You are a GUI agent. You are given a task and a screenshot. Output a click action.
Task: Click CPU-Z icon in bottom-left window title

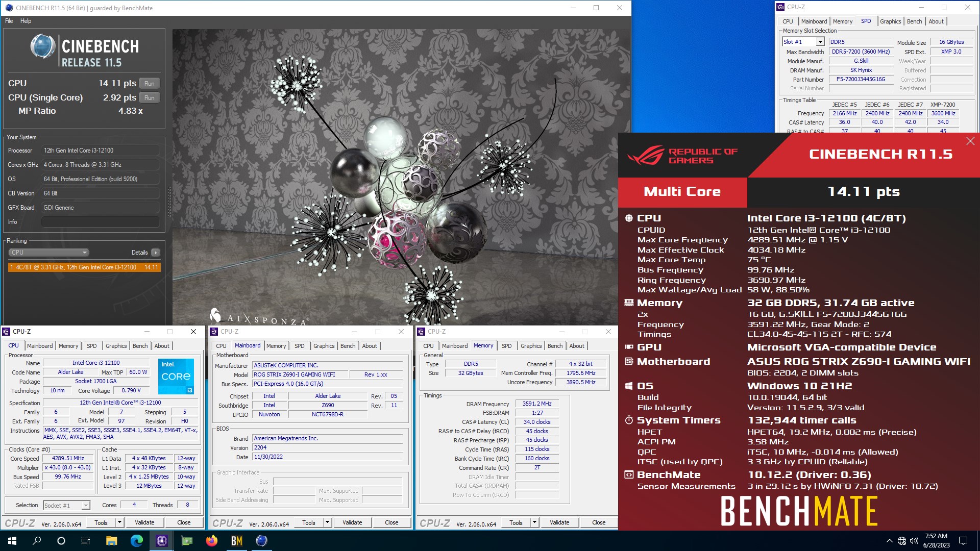coord(7,332)
